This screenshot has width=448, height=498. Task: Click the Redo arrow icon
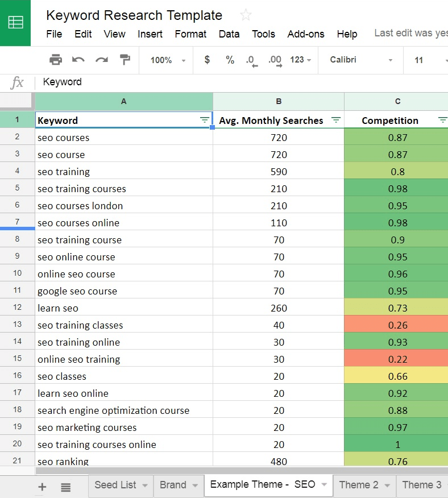pos(102,60)
